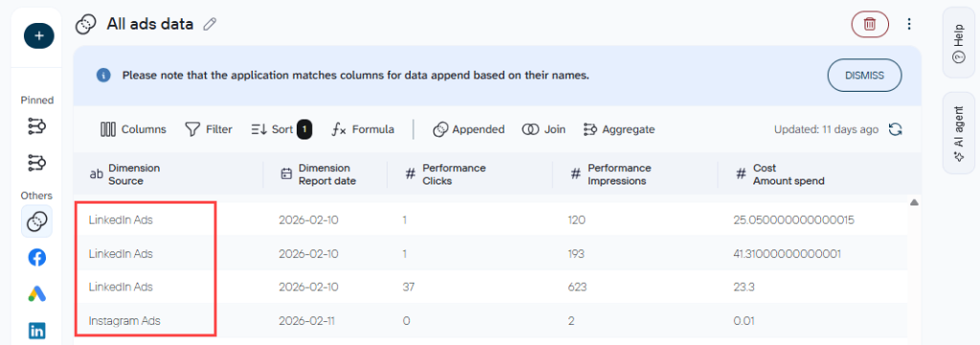Open the AI agent side tab
This screenshot has height=345, width=980.
click(x=958, y=132)
